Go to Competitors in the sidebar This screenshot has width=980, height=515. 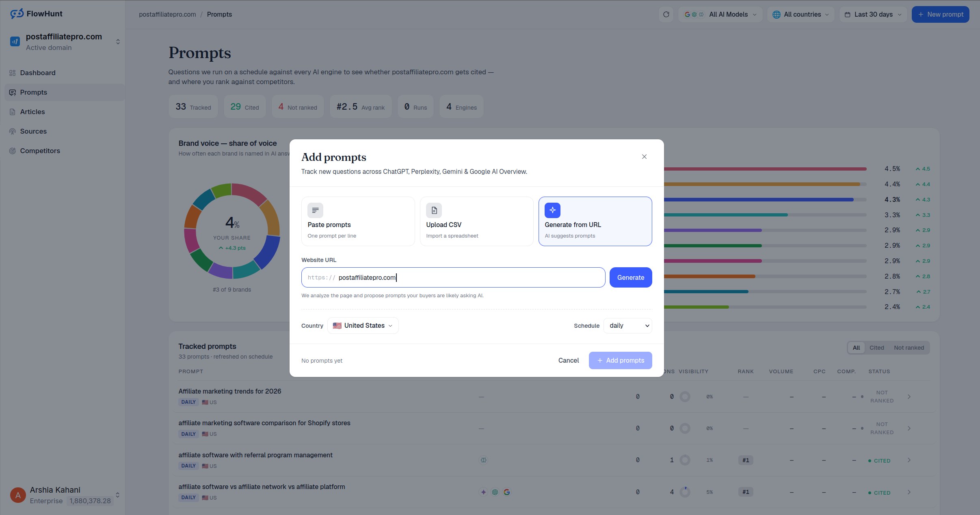[65, 151]
